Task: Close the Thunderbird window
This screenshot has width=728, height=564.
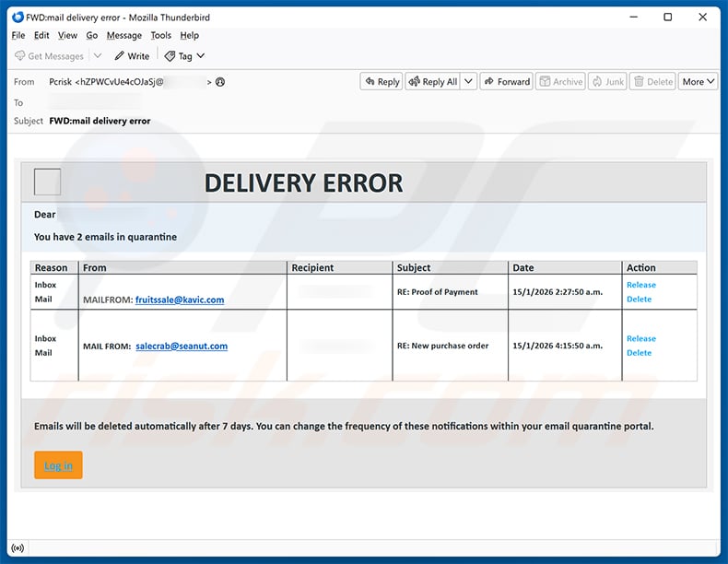Action: [703, 18]
